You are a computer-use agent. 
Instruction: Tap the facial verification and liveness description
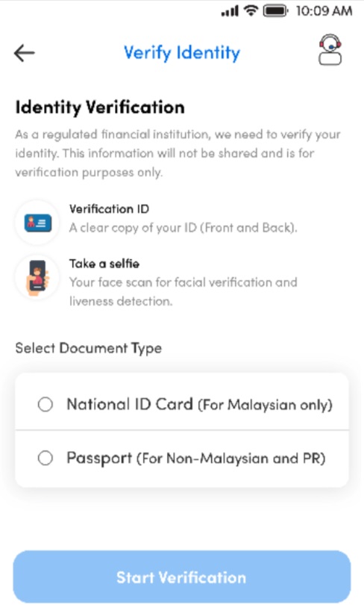click(x=183, y=291)
